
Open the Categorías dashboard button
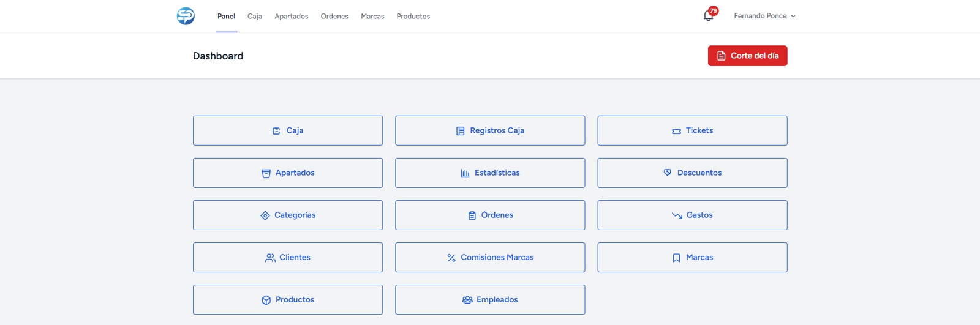288,215
